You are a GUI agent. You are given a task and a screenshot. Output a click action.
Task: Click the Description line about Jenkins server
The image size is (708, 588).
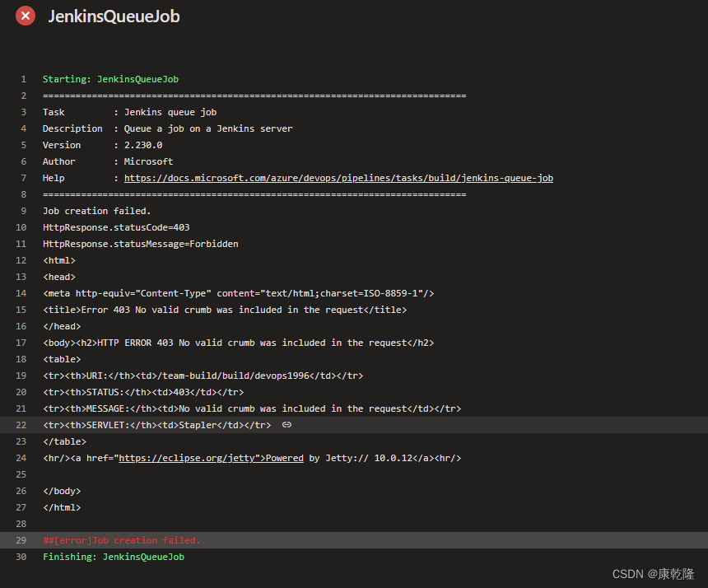pos(167,128)
